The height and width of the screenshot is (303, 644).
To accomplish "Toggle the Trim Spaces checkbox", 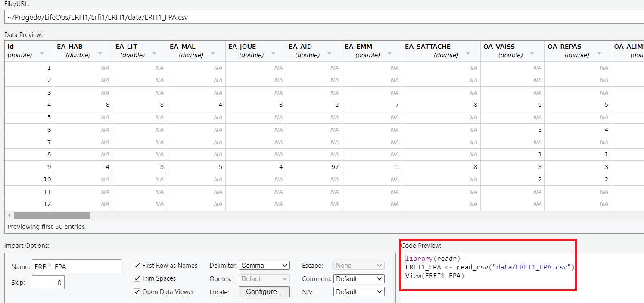I will click(x=137, y=278).
